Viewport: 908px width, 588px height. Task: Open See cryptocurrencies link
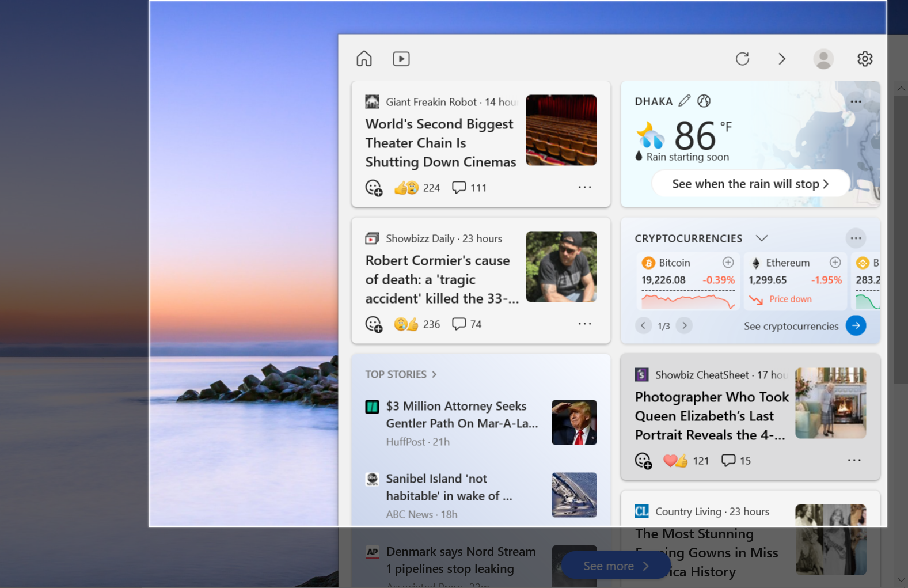pyautogui.click(x=791, y=326)
